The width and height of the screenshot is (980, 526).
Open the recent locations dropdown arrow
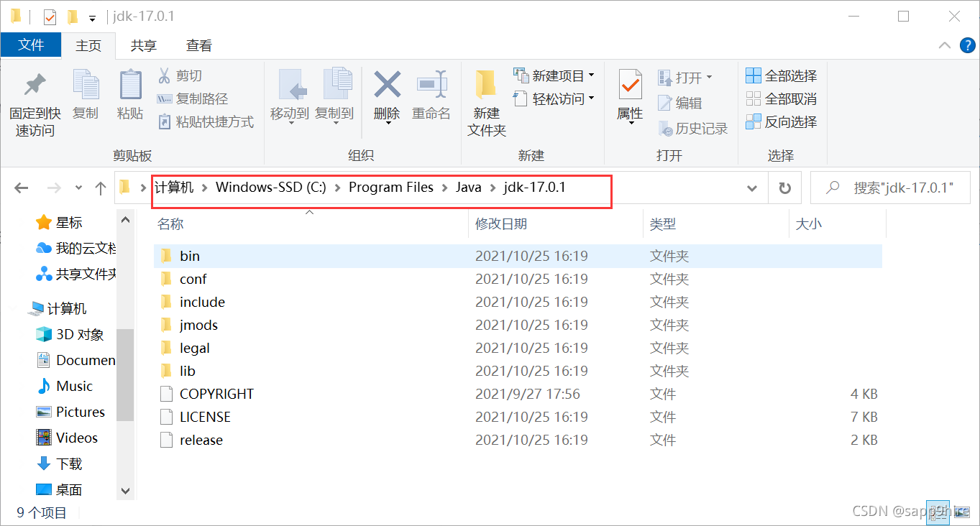77,189
